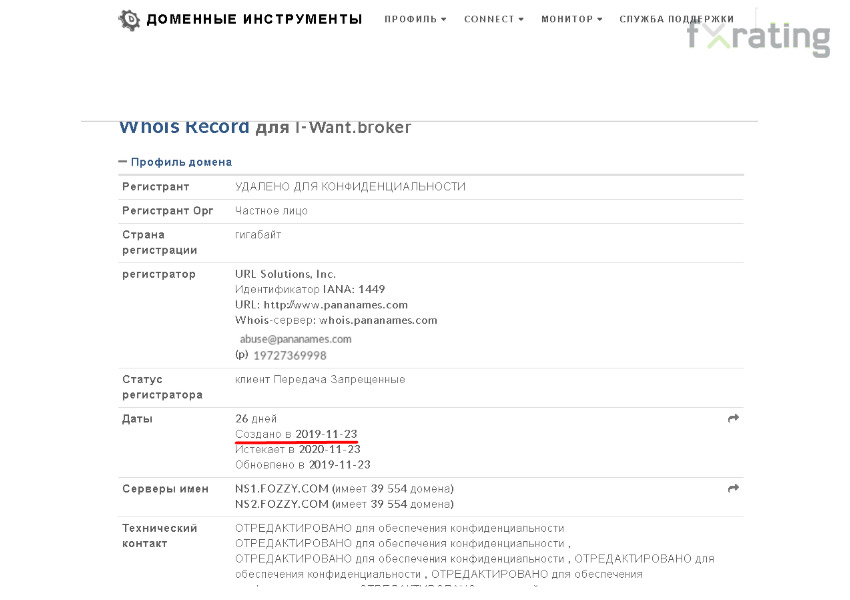Click the гигабайт country value
This screenshot has width=850, height=600.
[258, 235]
